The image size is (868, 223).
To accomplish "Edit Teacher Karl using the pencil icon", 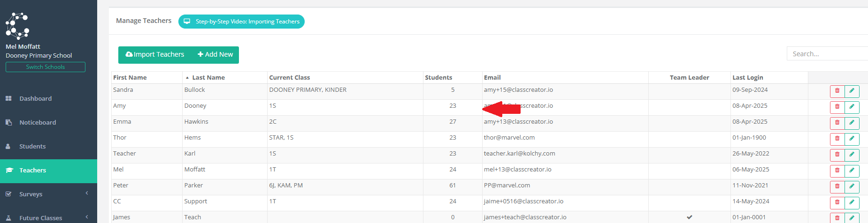I will click(852, 155).
